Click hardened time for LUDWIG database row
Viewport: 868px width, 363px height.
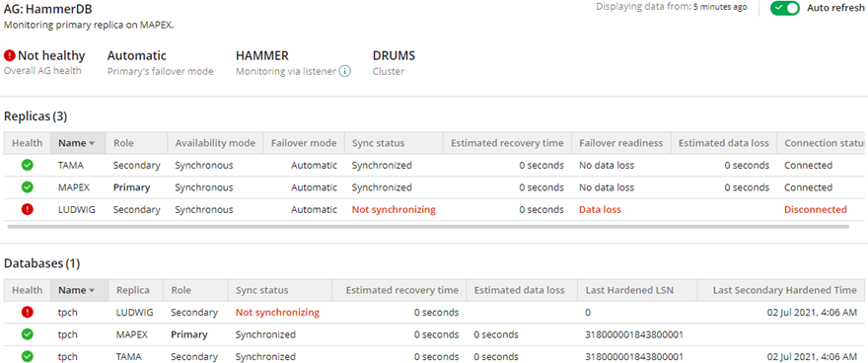pyautogui.click(x=813, y=312)
